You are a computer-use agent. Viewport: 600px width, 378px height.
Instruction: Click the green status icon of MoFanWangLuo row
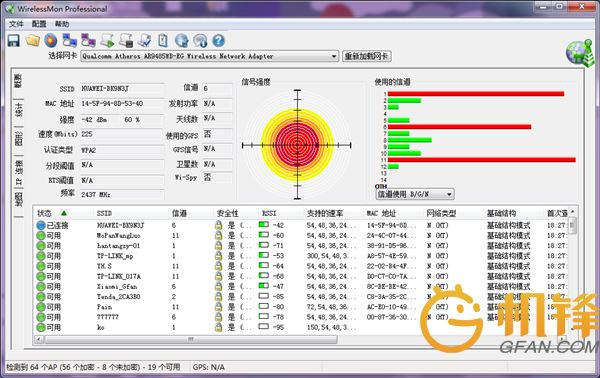(41, 236)
